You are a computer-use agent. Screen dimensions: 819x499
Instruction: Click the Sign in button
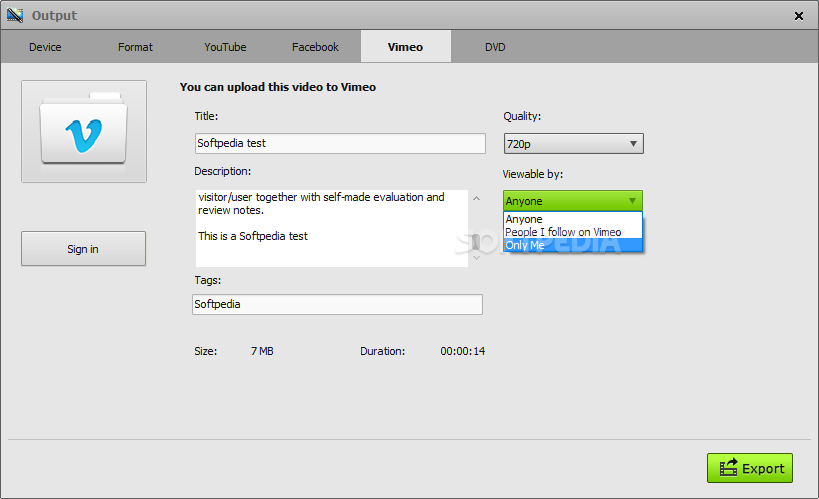click(x=83, y=249)
